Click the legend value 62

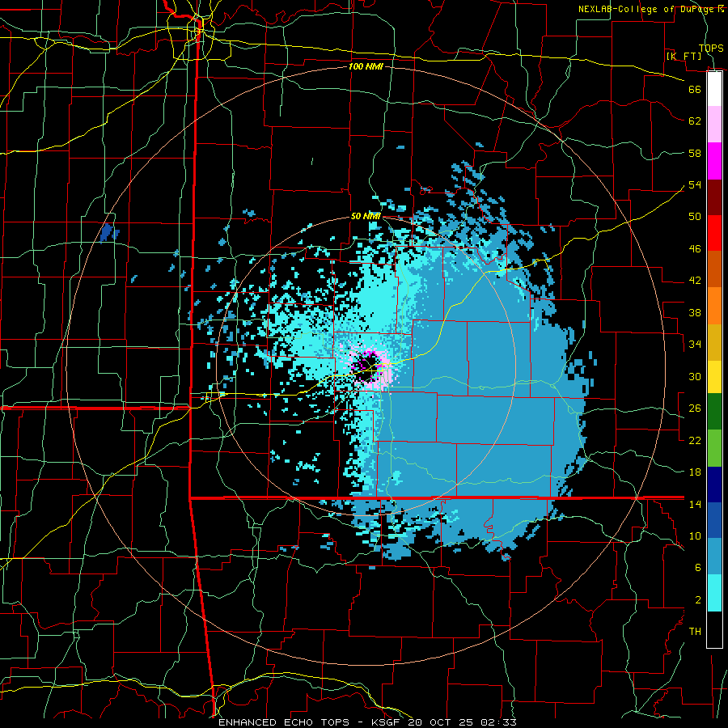[x=695, y=121]
